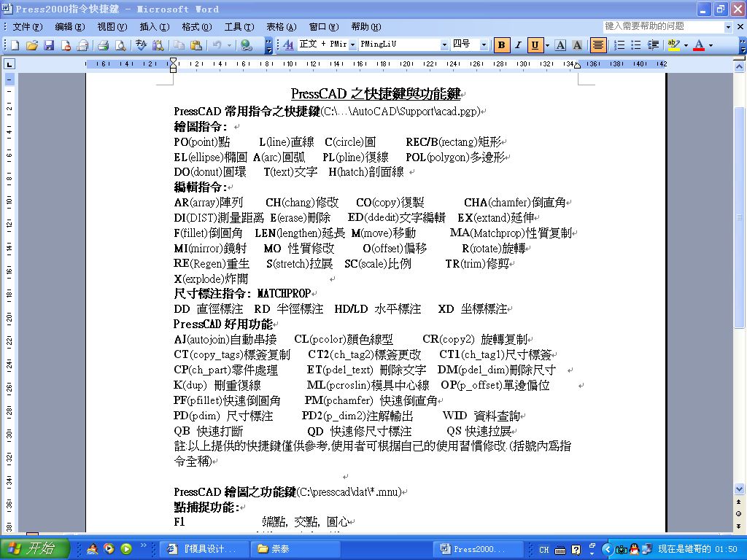This screenshot has width=747, height=560.
Task: Click the Permission restricted-access icon
Action: (66, 45)
